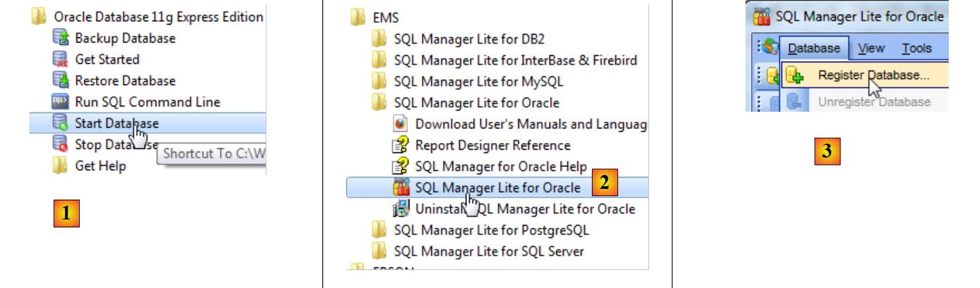Launch SQL Manager Lite for Oracle app icon
Screen dimensions: 980x288
(401, 188)
